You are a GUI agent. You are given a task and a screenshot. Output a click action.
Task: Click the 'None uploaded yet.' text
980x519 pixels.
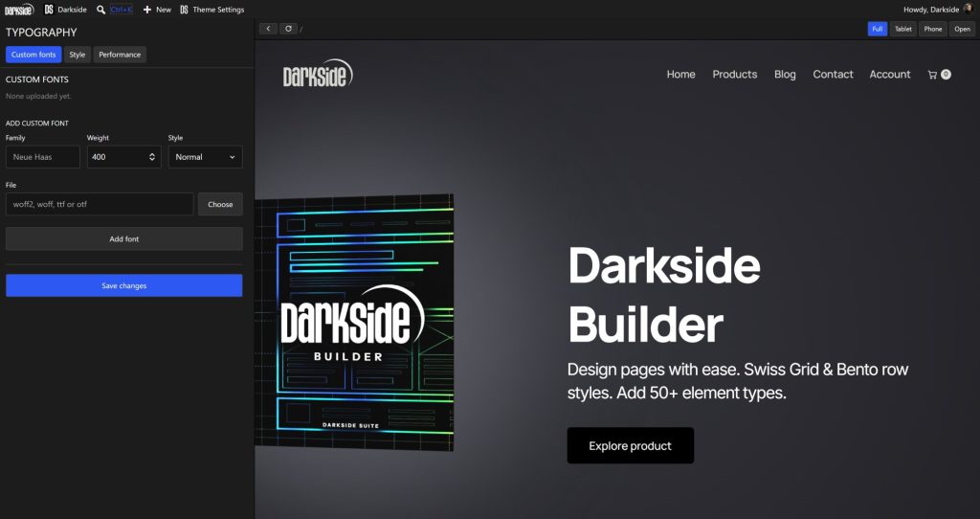coord(38,97)
